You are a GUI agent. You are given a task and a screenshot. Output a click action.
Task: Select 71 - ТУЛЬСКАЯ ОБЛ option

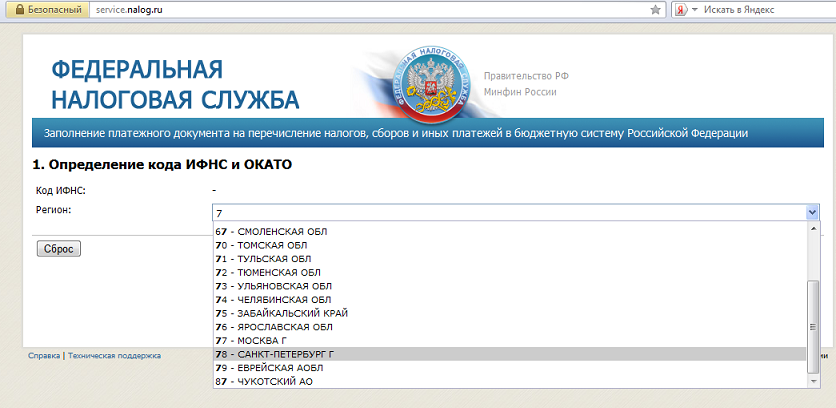pos(509,259)
